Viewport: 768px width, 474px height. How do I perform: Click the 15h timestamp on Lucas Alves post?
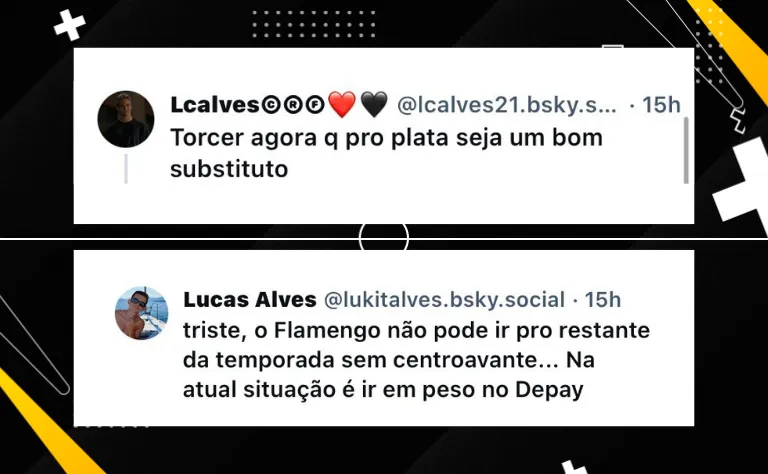[603, 300]
